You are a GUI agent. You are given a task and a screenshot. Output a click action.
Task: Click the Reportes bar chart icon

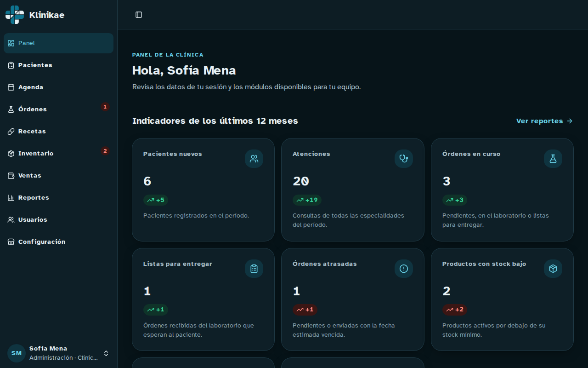click(11, 198)
